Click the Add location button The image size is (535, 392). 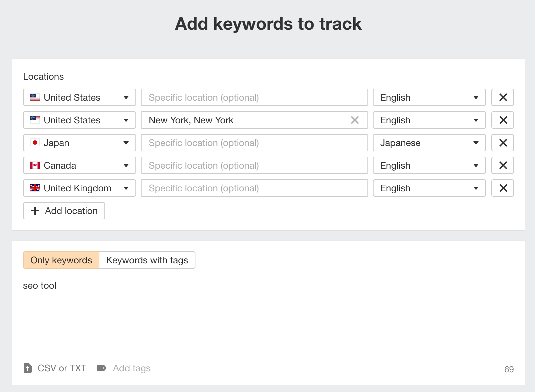tap(64, 211)
